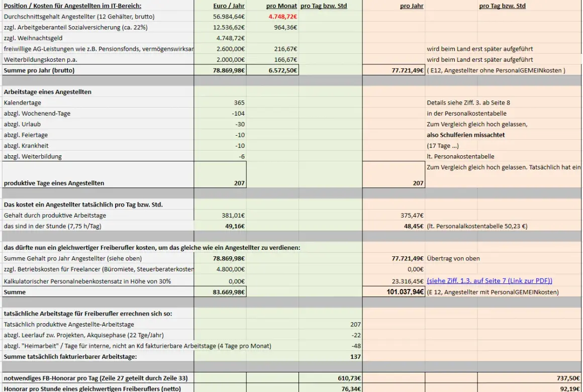583x392 pixels.
Task: Click the red value 4.748,72€
Action: pos(282,17)
